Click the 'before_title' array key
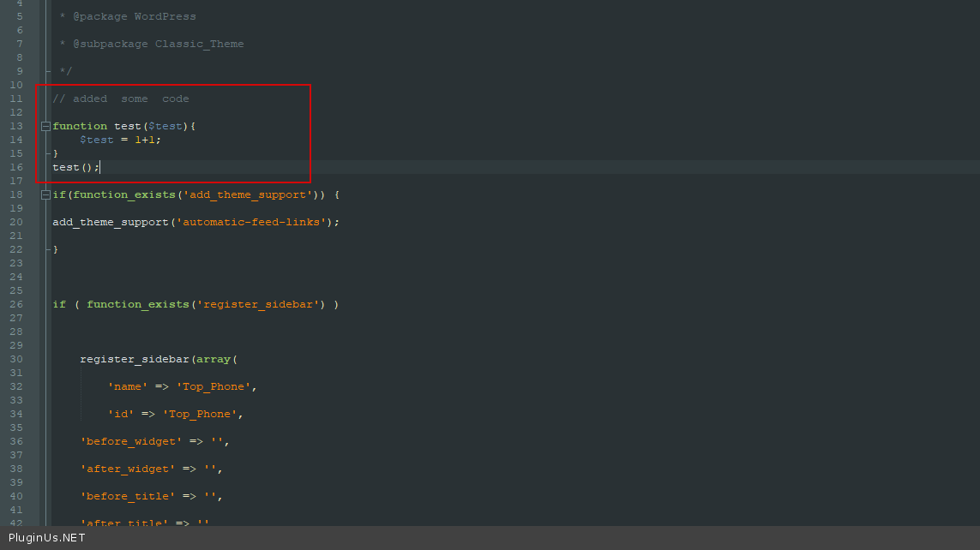Screen dimensions: 980x550 (128, 496)
